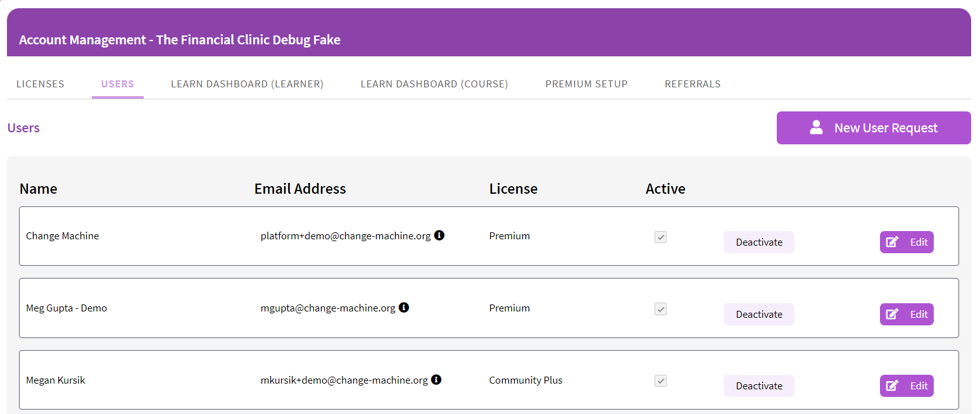Click pencil edit icon in Megan Kursik row
The image size is (980, 414).
click(x=892, y=386)
